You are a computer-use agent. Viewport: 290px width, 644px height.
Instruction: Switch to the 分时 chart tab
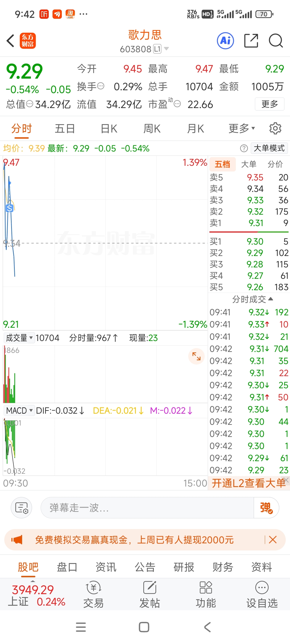pos(22,128)
